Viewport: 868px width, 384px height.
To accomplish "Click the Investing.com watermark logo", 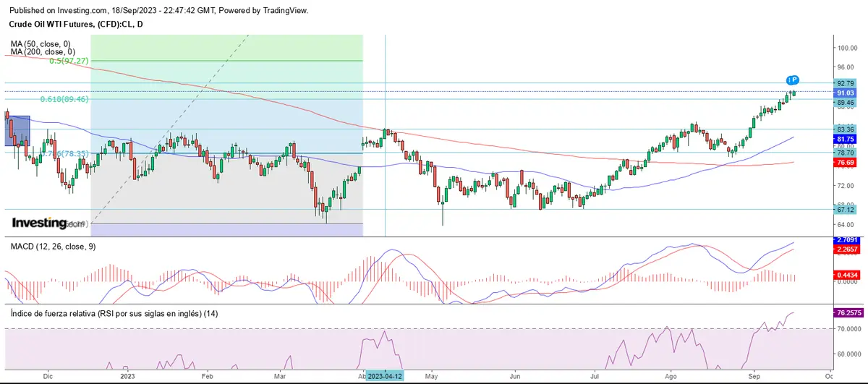I will tap(48, 223).
